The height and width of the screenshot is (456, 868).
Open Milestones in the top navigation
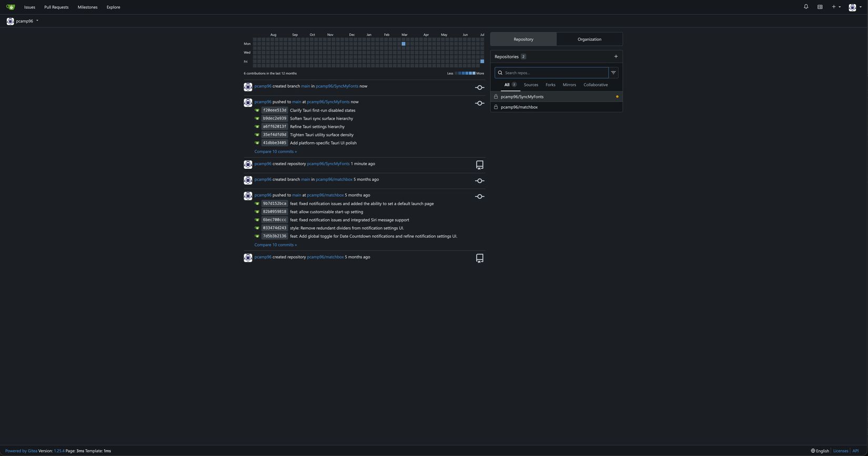point(87,7)
